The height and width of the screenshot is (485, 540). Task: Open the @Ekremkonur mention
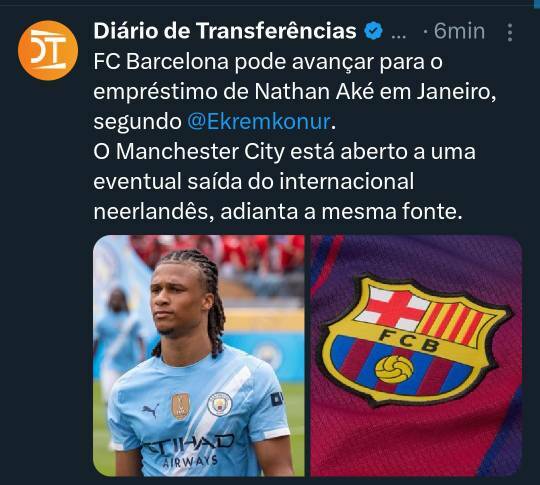point(259,122)
